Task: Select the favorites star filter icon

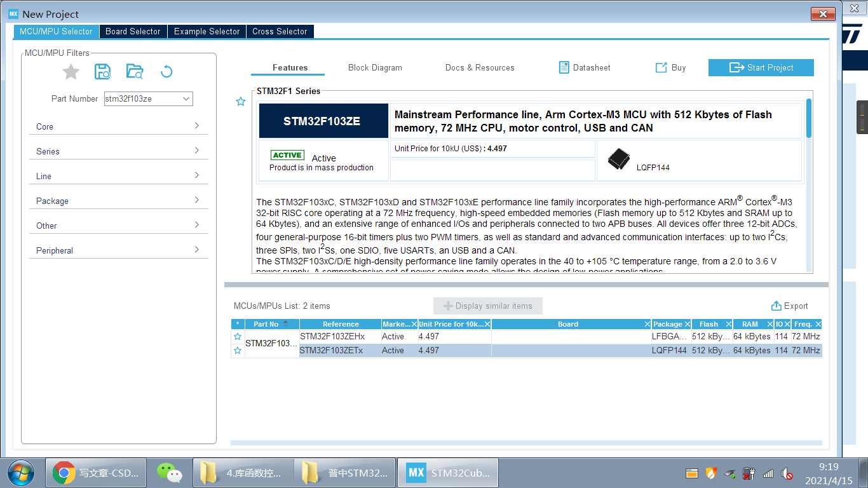Action: tap(71, 72)
